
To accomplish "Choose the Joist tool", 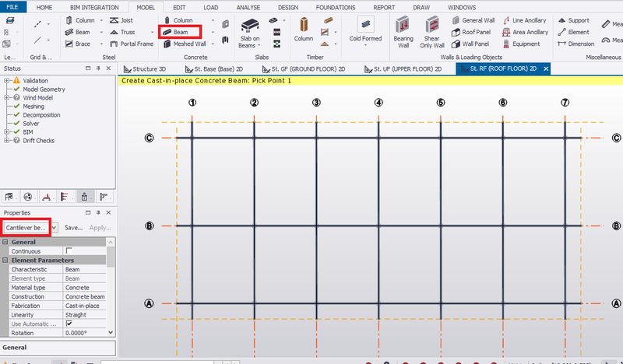I will pos(121,20).
